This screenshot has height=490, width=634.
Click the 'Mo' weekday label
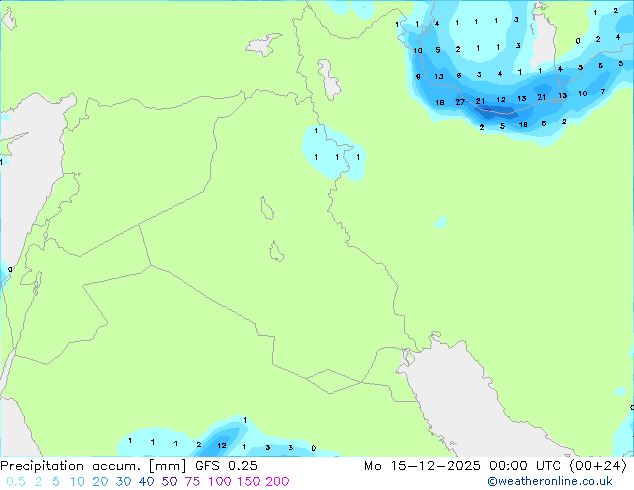tap(372, 466)
